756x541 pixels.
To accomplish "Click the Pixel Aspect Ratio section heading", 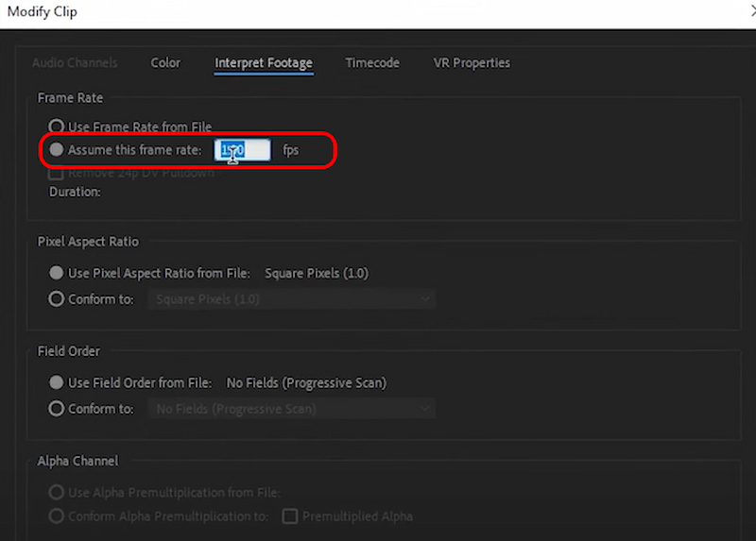I will (88, 242).
